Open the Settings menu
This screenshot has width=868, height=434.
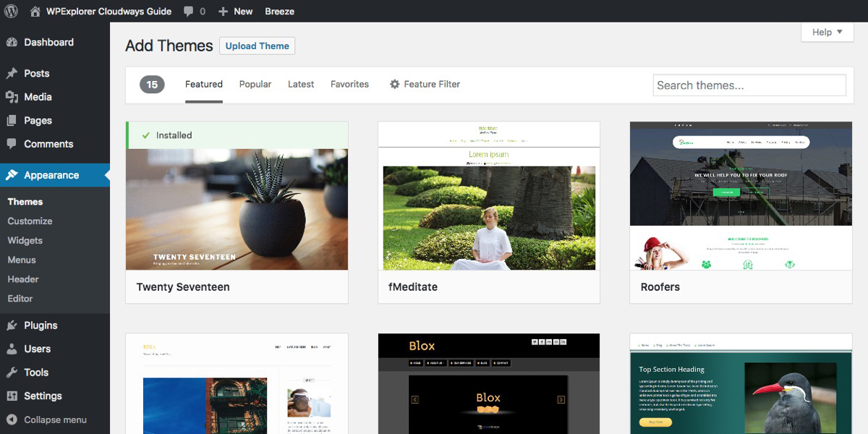[43, 396]
